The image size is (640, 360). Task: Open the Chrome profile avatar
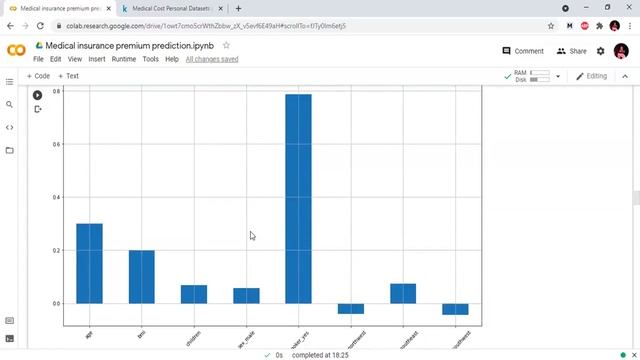pyautogui.click(x=615, y=26)
